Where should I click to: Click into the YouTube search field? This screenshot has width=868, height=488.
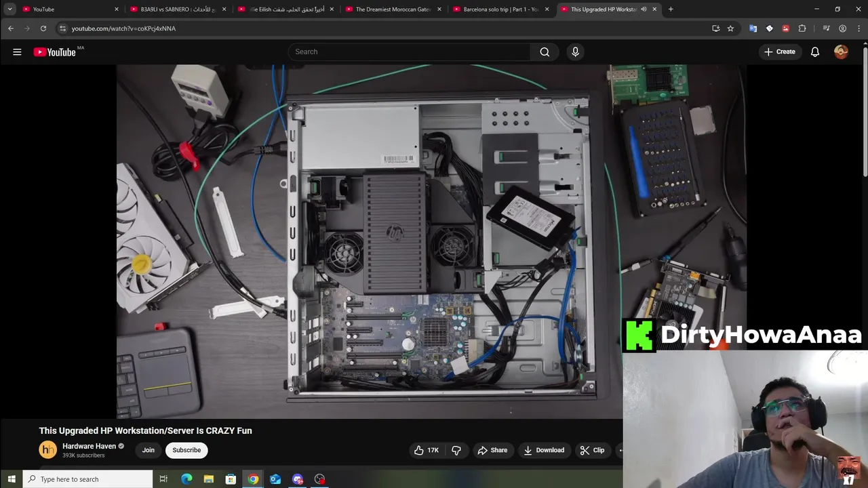(410, 52)
